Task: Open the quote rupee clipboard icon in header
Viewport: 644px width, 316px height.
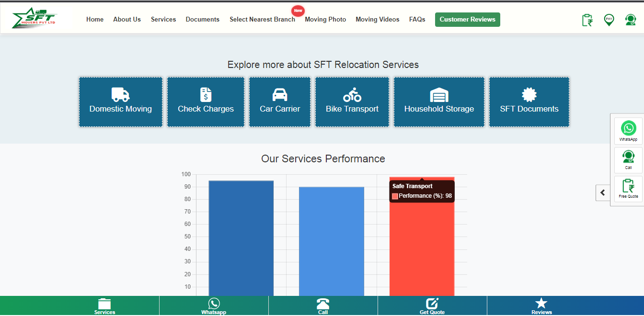Action: point(587,20)
